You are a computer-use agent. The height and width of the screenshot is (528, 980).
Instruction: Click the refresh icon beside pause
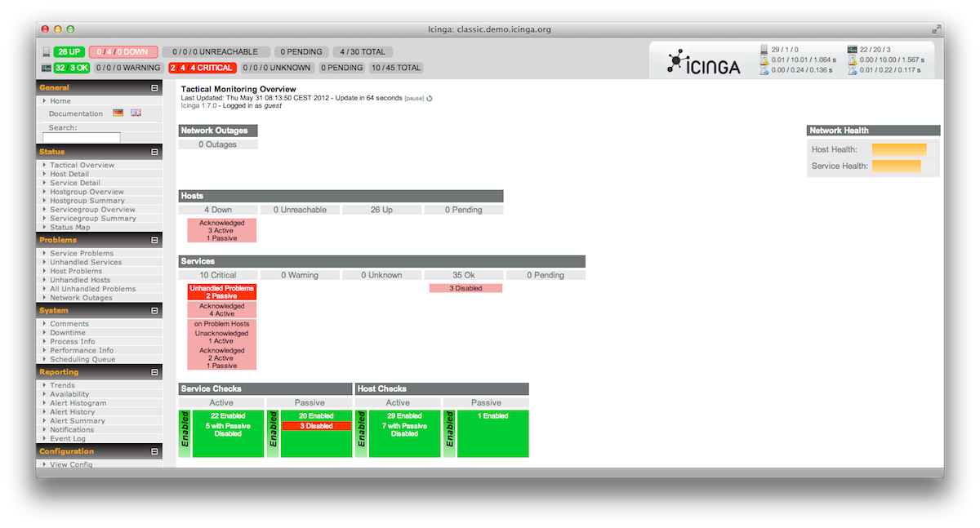[430, 98]
